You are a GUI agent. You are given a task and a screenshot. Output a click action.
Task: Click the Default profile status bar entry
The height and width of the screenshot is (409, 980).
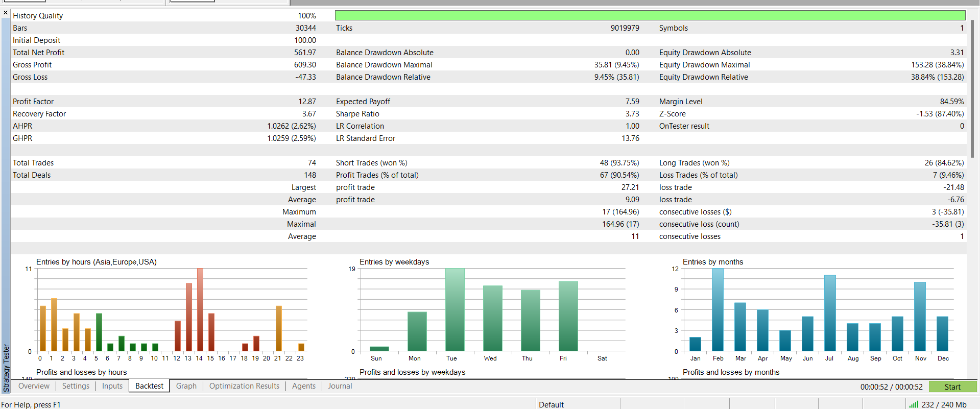[x=551, y=404]
